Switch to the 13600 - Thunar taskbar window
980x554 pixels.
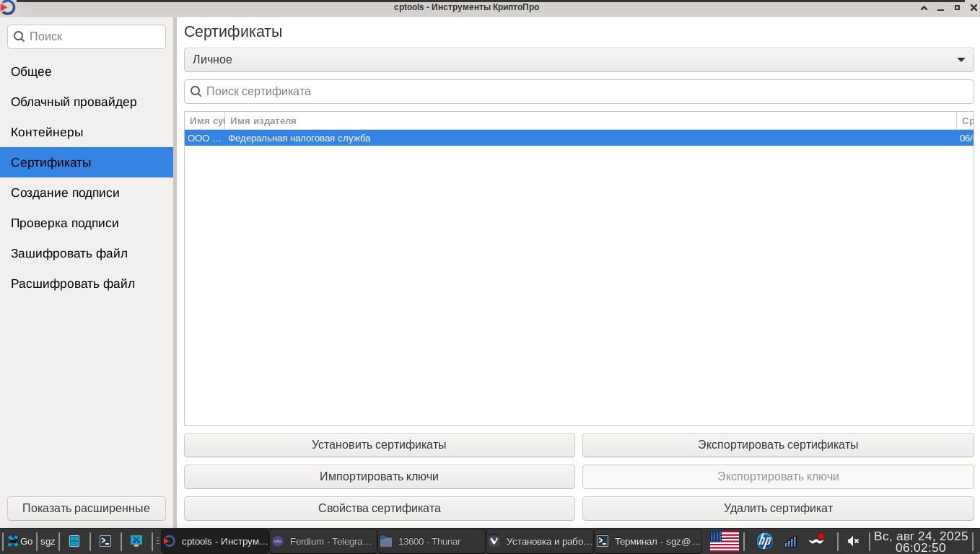[432, 541]
